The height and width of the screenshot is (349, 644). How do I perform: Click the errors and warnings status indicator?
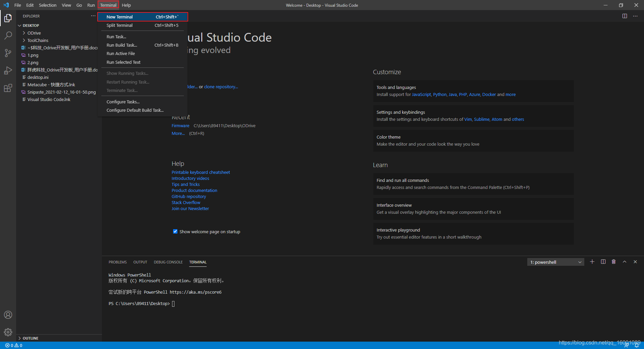14,345
